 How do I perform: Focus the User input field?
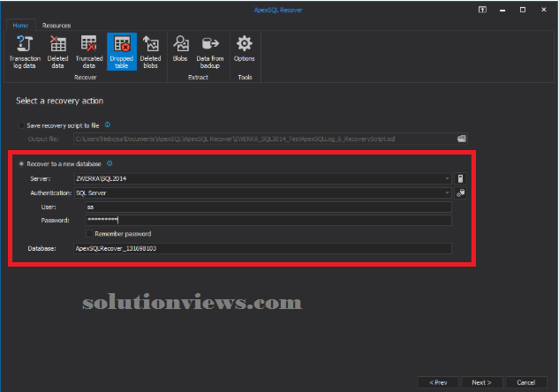[268, 207]
